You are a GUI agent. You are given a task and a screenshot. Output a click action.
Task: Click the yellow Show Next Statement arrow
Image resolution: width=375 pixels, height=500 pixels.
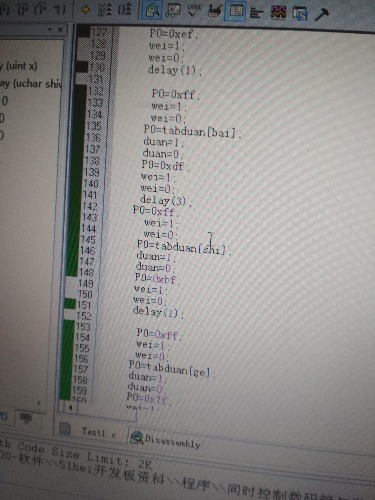(x=86, y=10)
